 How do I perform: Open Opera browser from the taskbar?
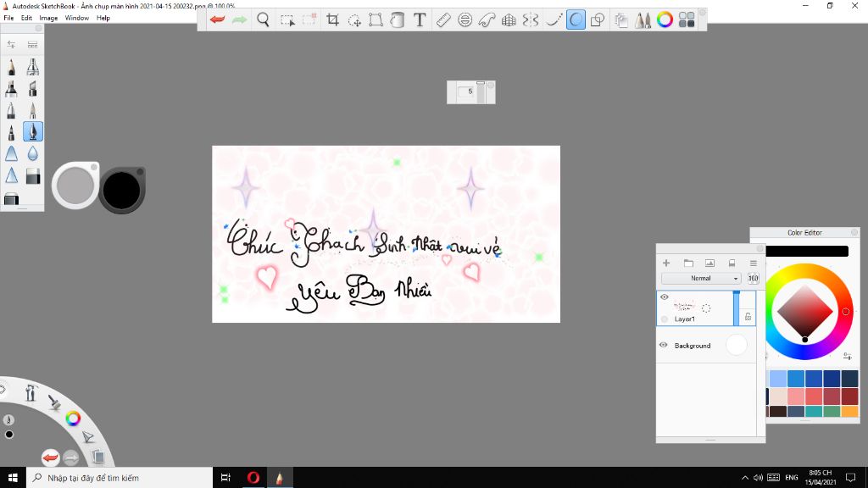point(253,477)
